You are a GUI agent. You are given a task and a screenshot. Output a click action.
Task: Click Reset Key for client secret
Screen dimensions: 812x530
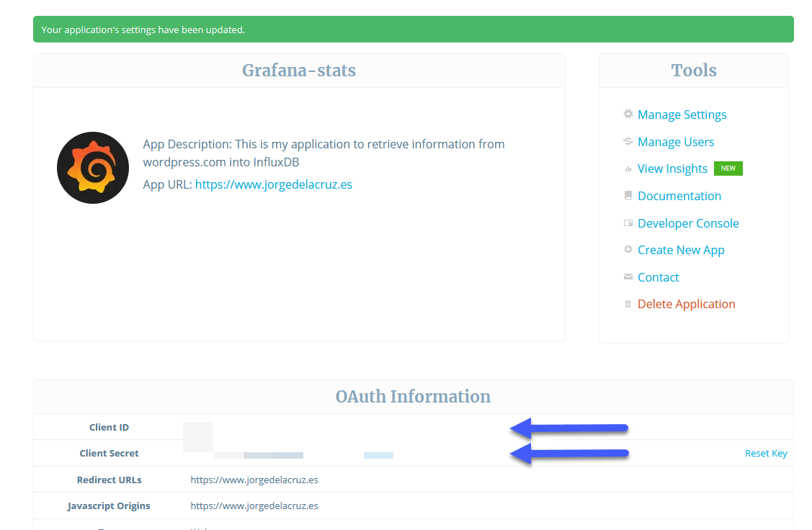click(x=765, y=454)
